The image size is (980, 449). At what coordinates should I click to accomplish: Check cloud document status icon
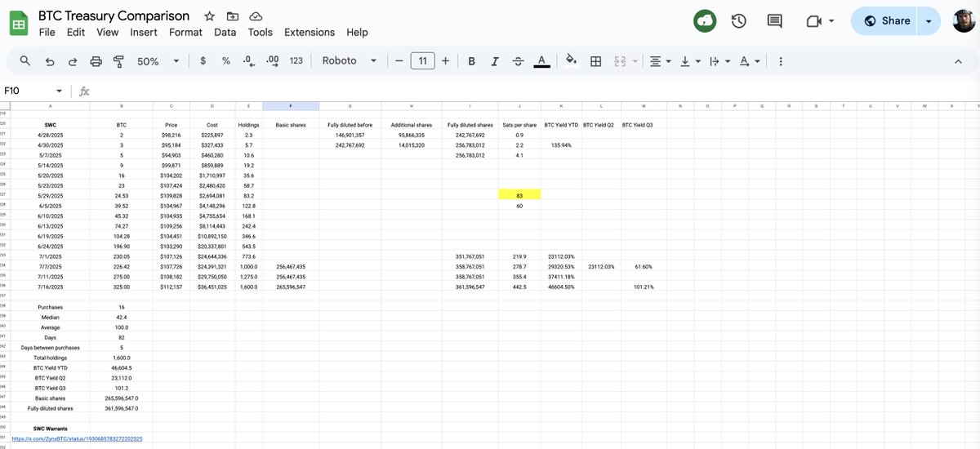(256, 16)
